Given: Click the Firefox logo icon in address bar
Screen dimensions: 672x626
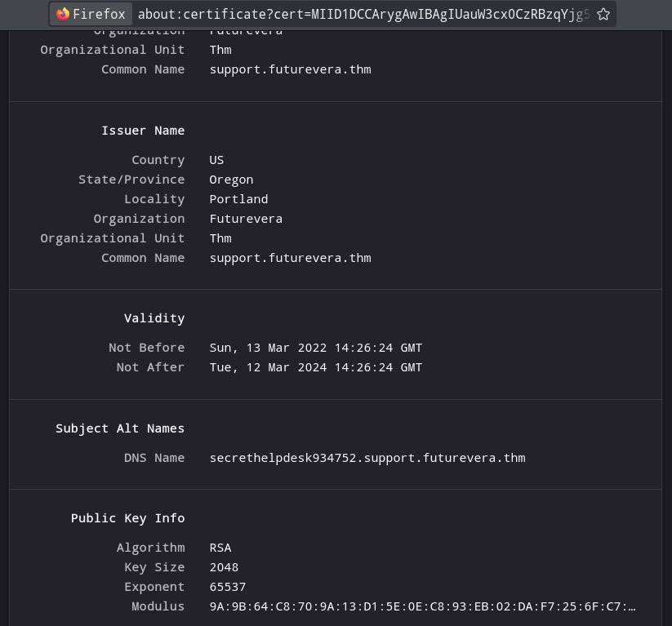Looking at the screenshot, I should point(63,14).
